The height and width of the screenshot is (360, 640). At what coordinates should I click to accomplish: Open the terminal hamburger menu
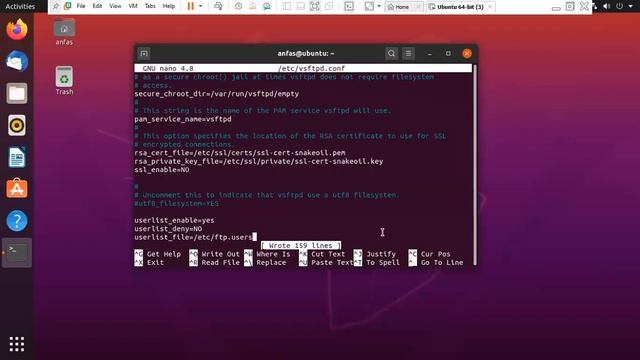pyautogui.click(x=408, y=53)
